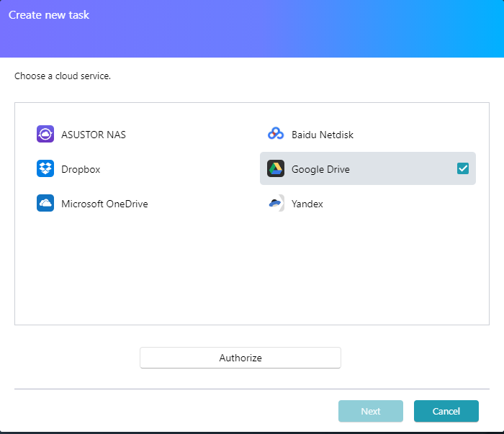Click the Authorize button
The height and width of the screenshot is (434, 504).
[240, 358]
